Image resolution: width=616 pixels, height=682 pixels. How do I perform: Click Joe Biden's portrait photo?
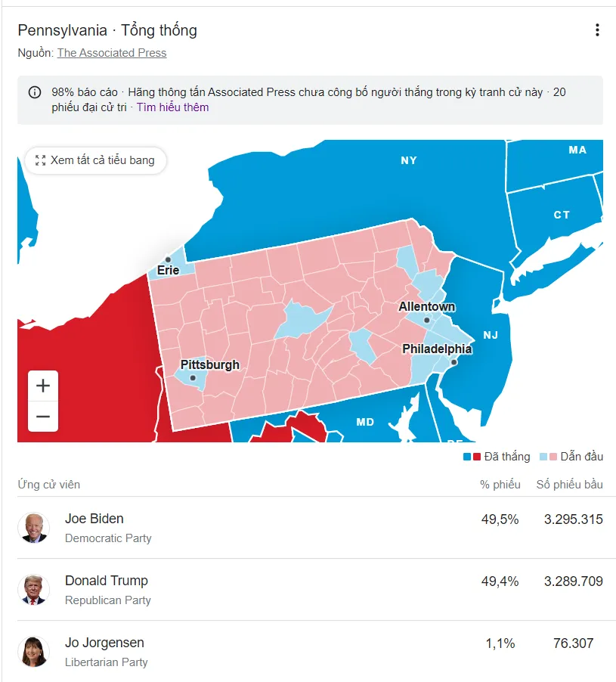(x=33, y=528)
